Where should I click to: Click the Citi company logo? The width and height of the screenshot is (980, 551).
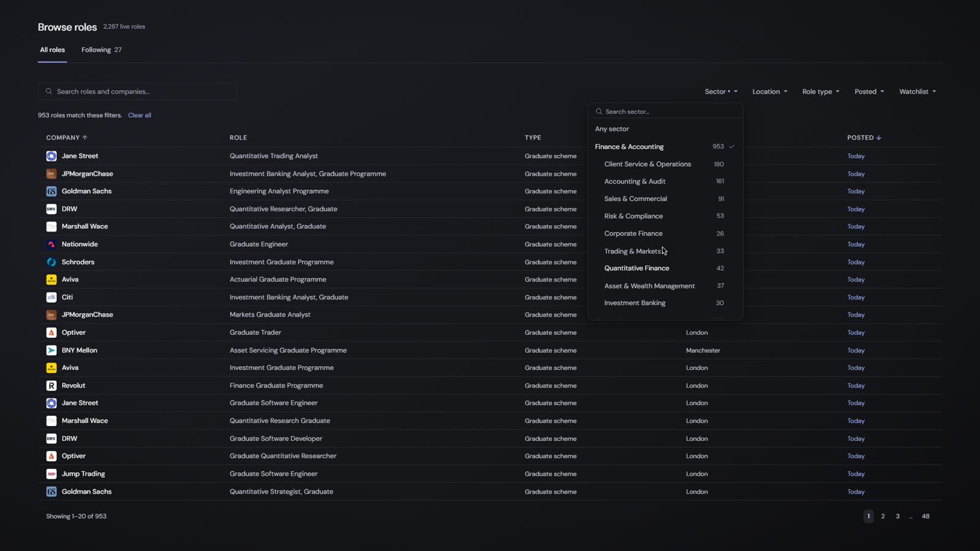click(x=51, y=297)
